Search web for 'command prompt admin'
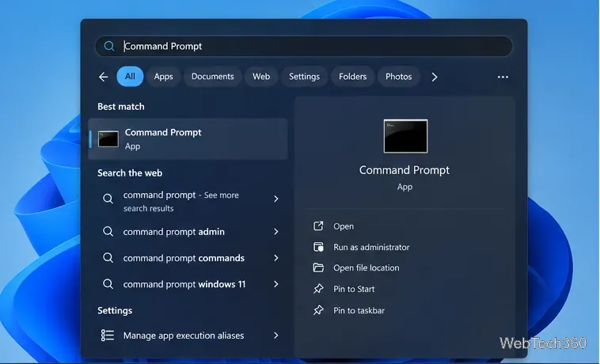This screenshot has width=600, height=364. [x=173, y=232]
